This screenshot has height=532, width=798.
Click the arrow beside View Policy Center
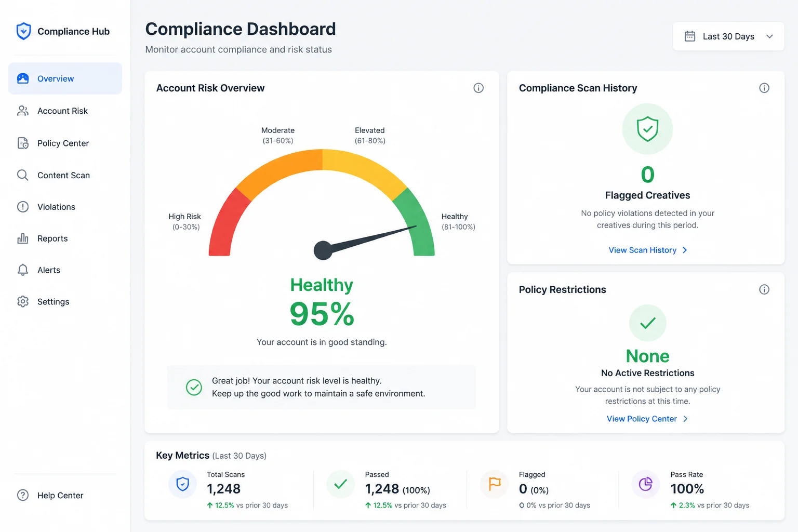tap(685, 419)
